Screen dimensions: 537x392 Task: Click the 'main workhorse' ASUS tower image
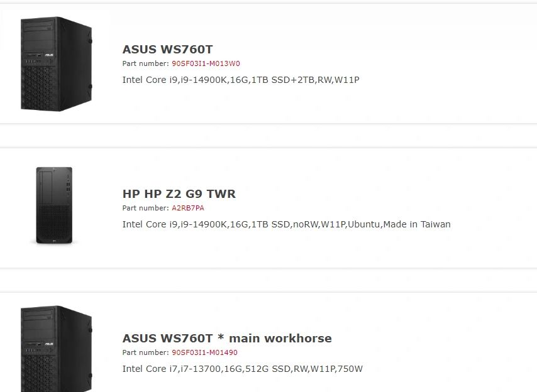(x=57, y=349)
